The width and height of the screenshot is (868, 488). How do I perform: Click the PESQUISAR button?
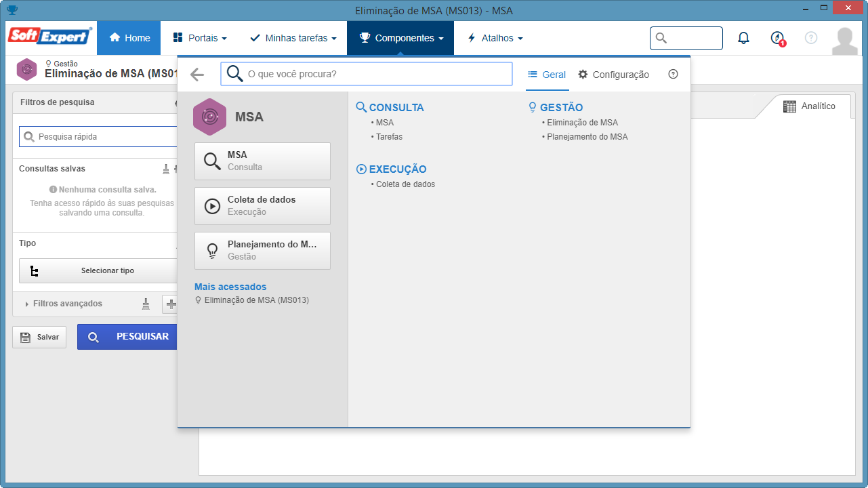(x=127, y=337)
